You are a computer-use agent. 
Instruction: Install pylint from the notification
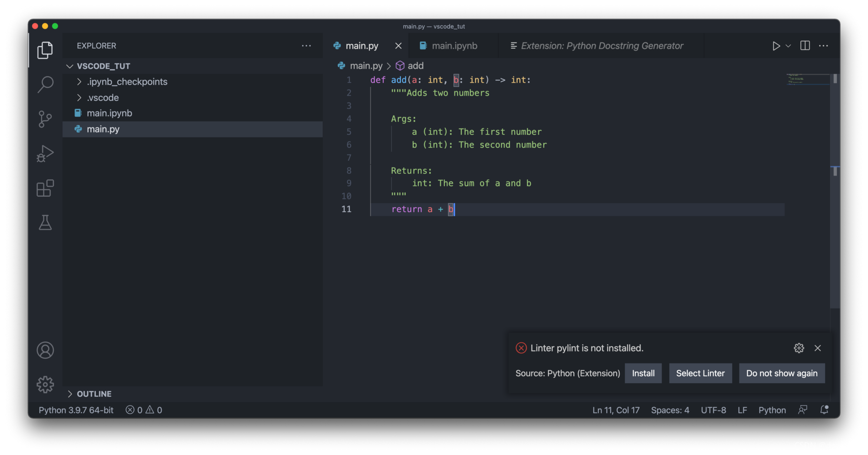643,373
